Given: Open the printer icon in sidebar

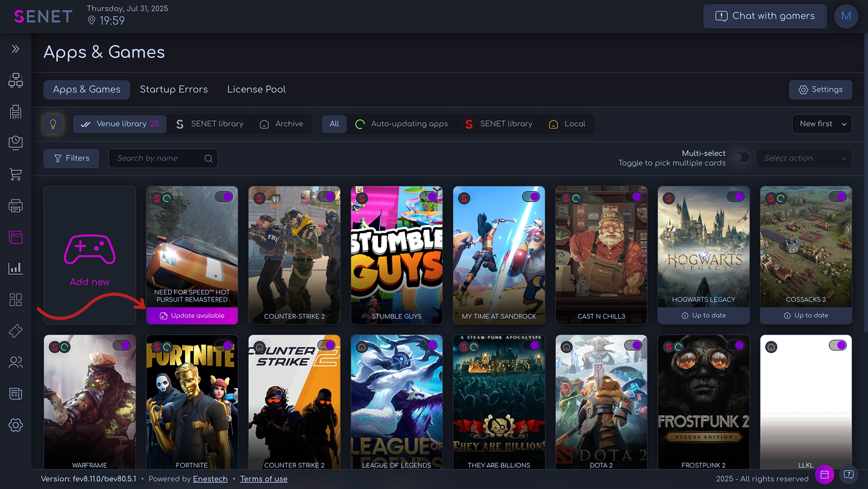Looking at the screenshot, I should 16,206.
